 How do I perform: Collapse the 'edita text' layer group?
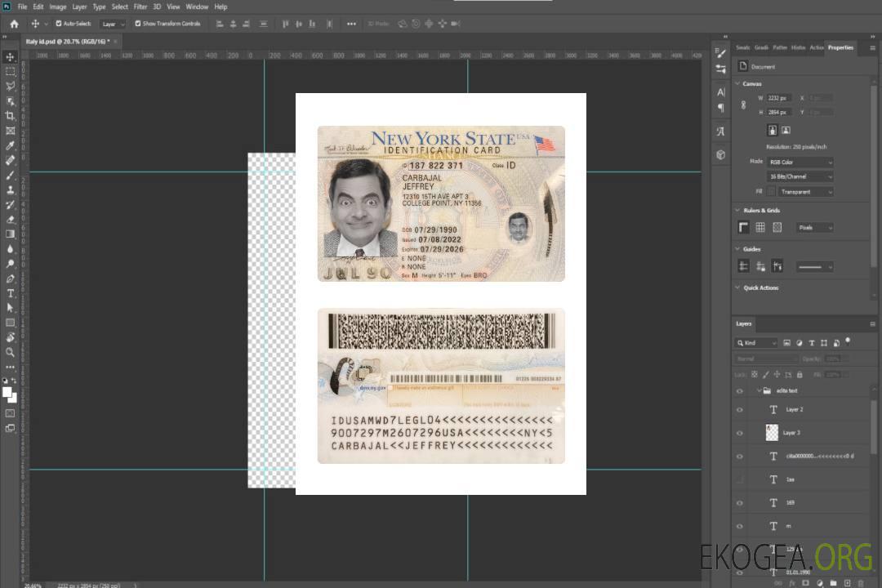[x=759, y=390]
